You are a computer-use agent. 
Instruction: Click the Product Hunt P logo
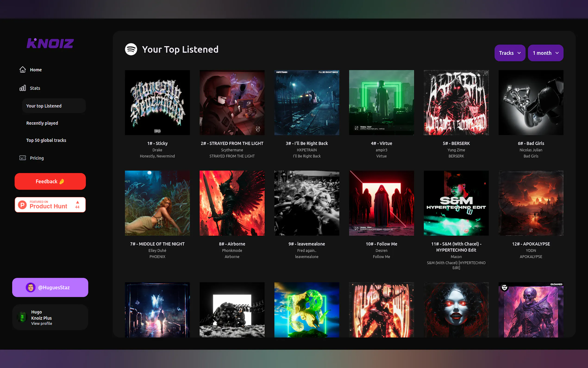(x=22, y=205)
